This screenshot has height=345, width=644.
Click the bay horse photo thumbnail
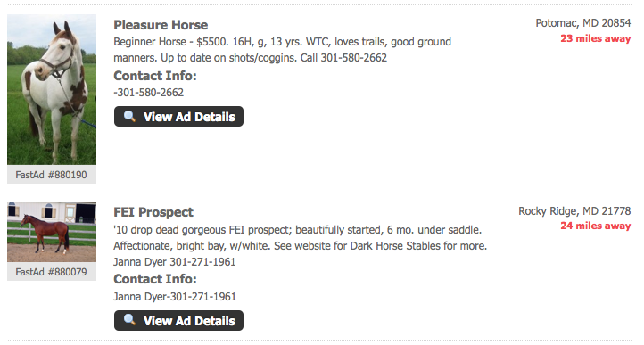coord(52,232)
